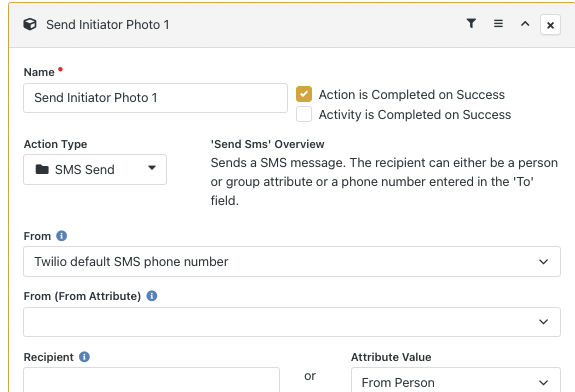Click the info icon next to From

click(x=62, y=236)
